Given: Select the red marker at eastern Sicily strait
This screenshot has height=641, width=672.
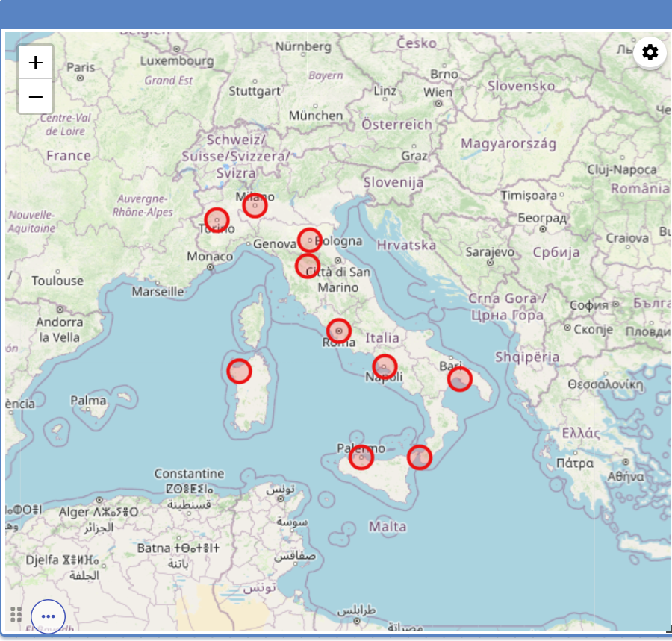Looking at the screenshot, I should tap(420, 457).
